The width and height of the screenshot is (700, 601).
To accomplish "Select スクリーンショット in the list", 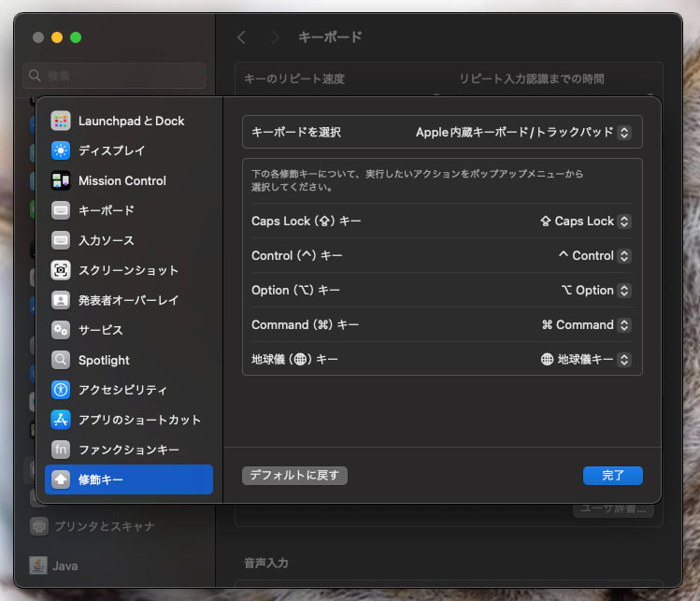I will (129, 270).
